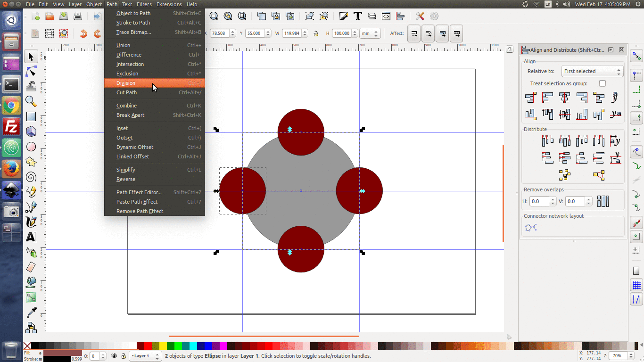Toggle last Affect button (move patterns)
The image size is (644, 362).
click(x=456, y=33)
